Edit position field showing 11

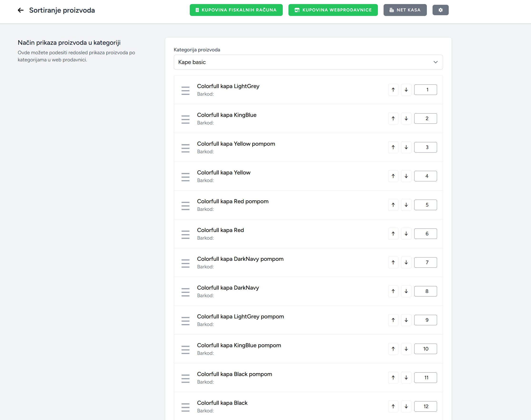425,377
